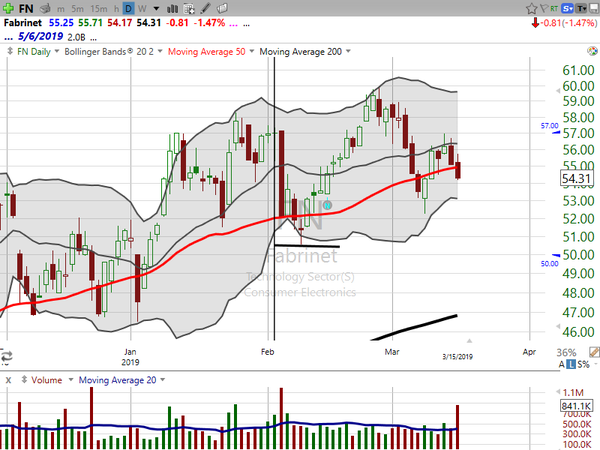Expand the volume Moving Average 20 dropdown arrow
Image resolution: width=600 pixels, height=450 pixels.
click(163, 380)
